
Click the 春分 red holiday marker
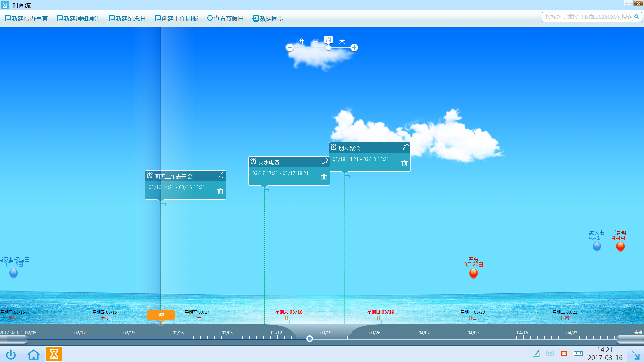[473, 274]
